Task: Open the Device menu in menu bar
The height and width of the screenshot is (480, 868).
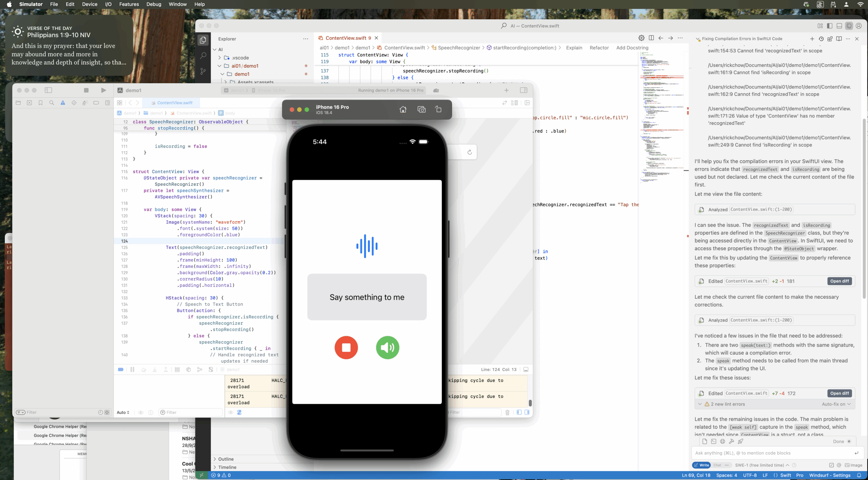Action: tap(90, 4)
